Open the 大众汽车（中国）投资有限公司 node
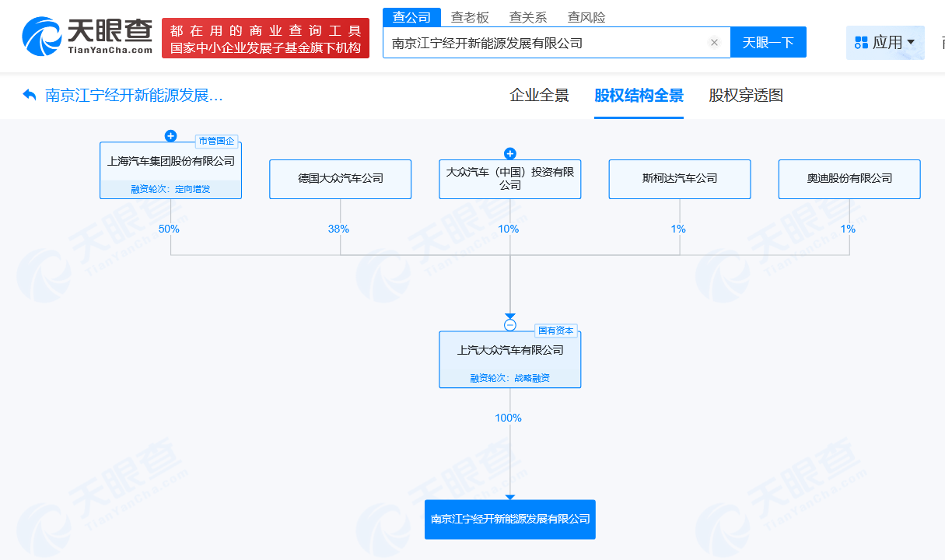 pos(510,179)
